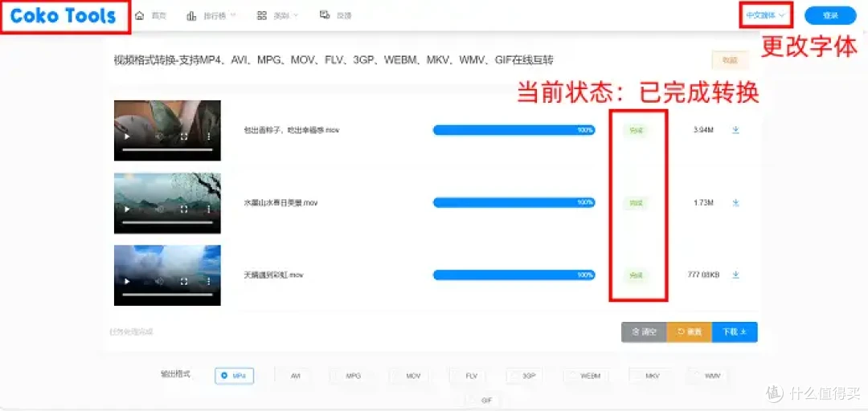
Task: Select 3GP output format
Action: [x=524, y=376]
